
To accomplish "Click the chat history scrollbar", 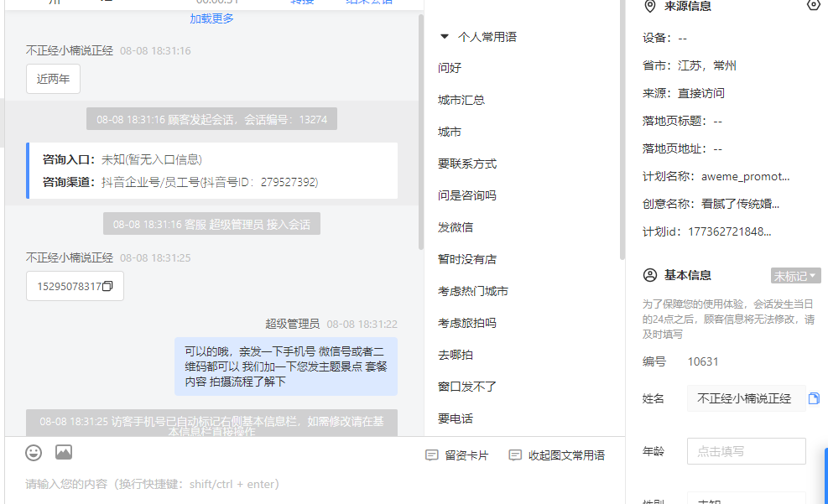I will (421, 132).
